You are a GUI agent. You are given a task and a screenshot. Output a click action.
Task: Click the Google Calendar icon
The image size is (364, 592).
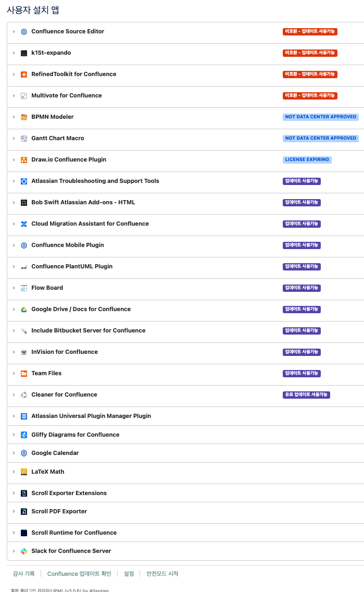24,453
